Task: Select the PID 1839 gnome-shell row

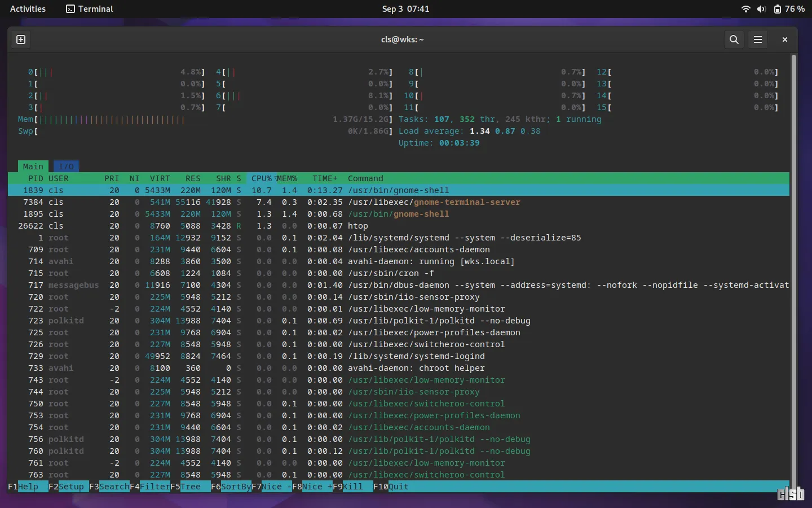Action: pyautogui.click(x=399, y=190)
